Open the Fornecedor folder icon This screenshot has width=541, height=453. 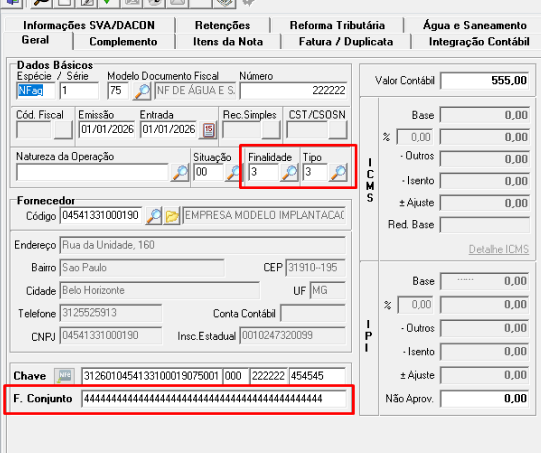172,216
